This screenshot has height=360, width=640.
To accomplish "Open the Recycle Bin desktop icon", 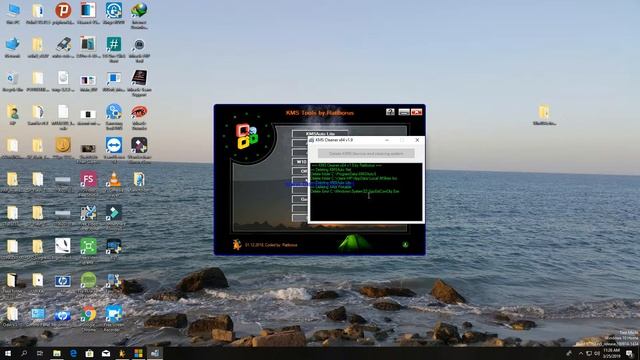I will coord(13,82).
